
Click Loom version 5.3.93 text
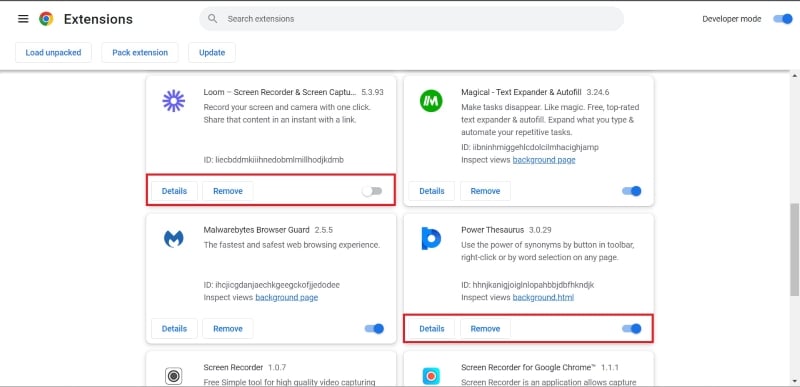[372, 92]
